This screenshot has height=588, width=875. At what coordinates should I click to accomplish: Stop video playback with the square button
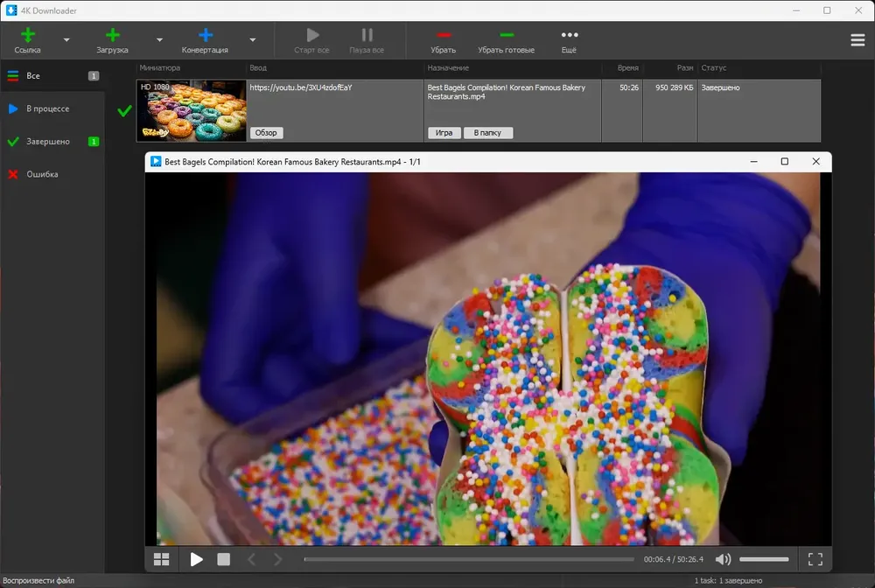pyautogui.click(x=224, y=559)
